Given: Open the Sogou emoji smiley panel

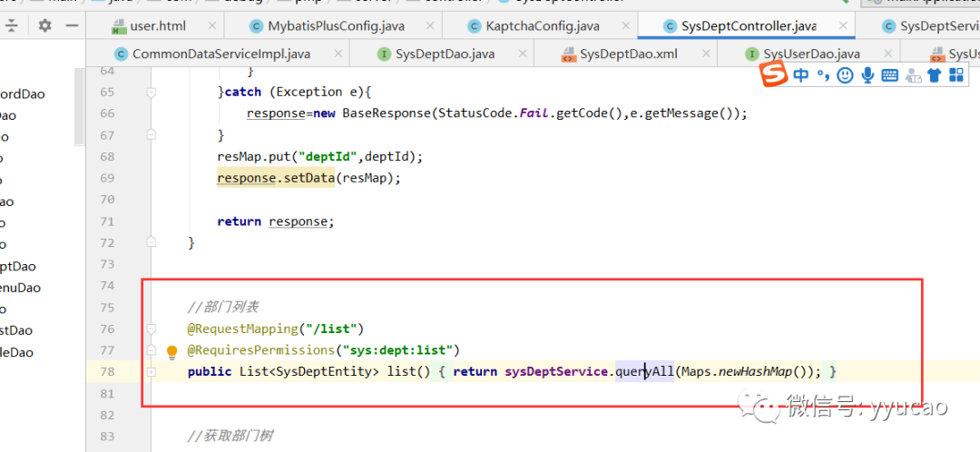Looking at the screenshot, I should [846, 75].
